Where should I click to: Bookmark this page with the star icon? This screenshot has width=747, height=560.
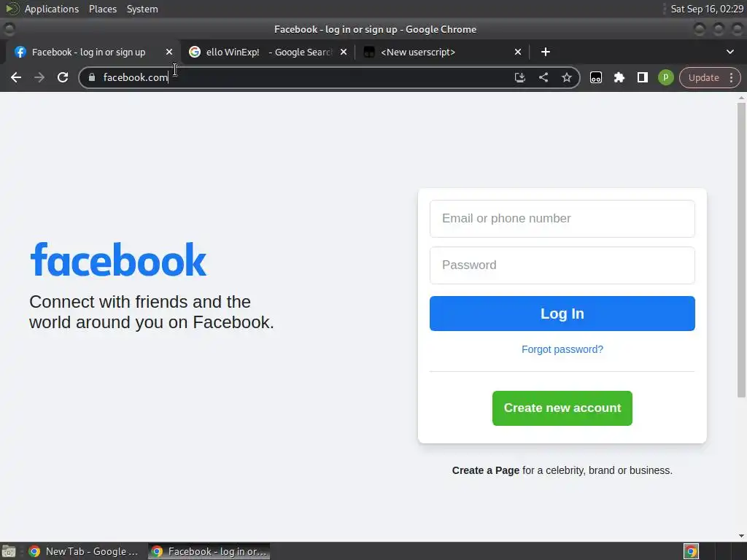pos(566,77)
